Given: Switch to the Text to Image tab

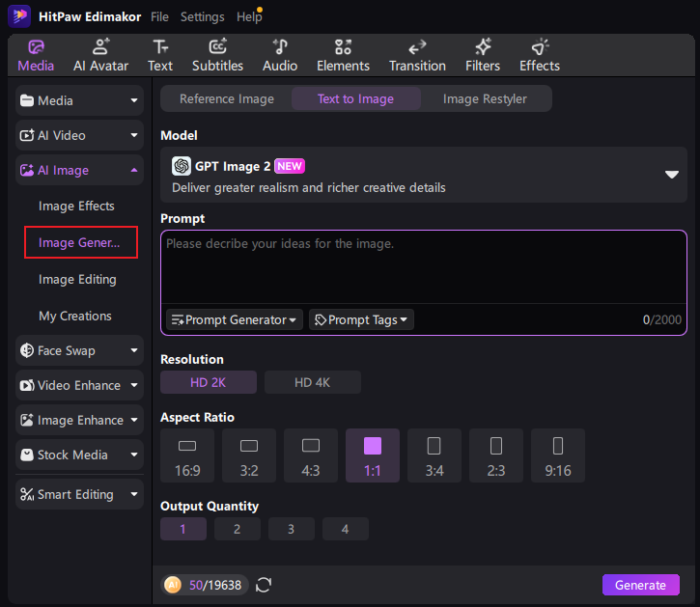Looking at the screenshot, I should pyautogui.click(x=356, y=98).
